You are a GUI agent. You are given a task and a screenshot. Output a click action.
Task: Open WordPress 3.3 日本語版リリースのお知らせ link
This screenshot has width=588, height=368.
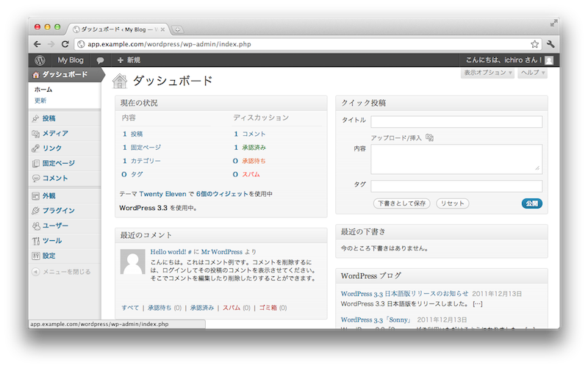(x=405, y=294)
